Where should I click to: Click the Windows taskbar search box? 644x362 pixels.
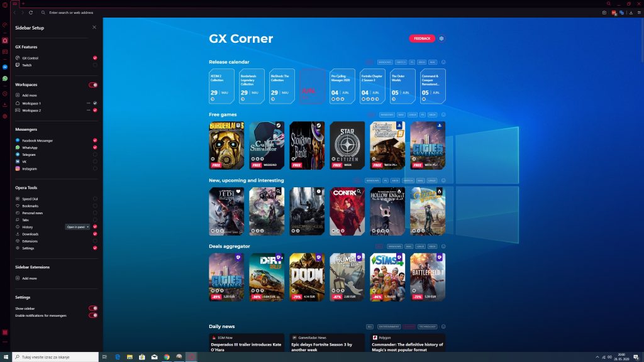pos(55,357)
